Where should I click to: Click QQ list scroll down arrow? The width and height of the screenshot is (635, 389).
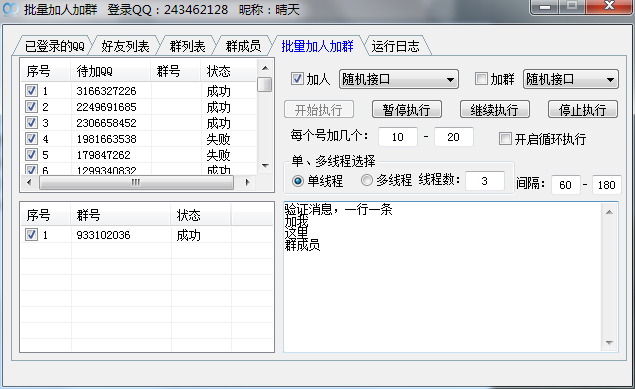pos(265,165)
